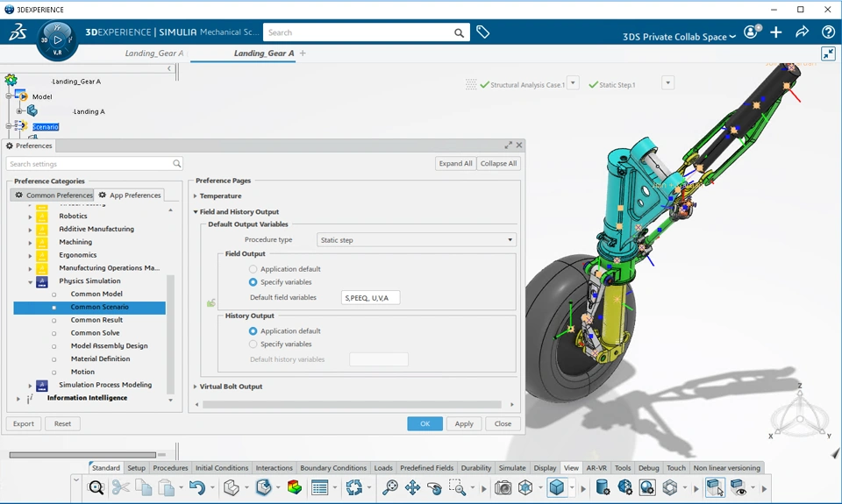Click Close button in Preferences

(503, 423)
